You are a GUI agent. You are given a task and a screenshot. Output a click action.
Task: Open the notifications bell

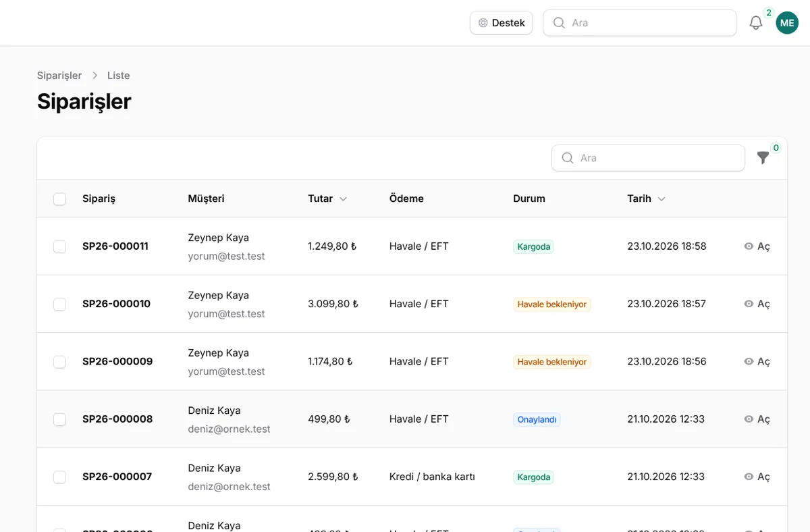tap(756, 23)
